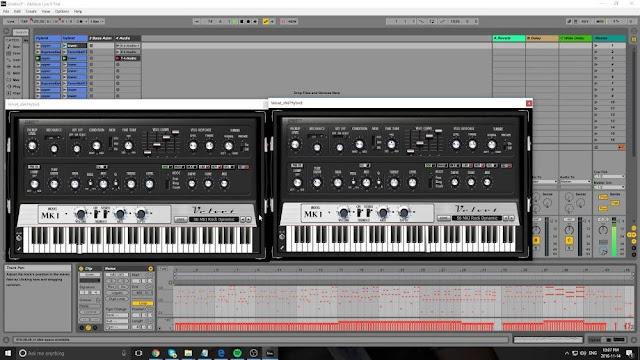640x360 pixels.
Task: Open Spotify from the taskbar
Action: pos(237,353)
